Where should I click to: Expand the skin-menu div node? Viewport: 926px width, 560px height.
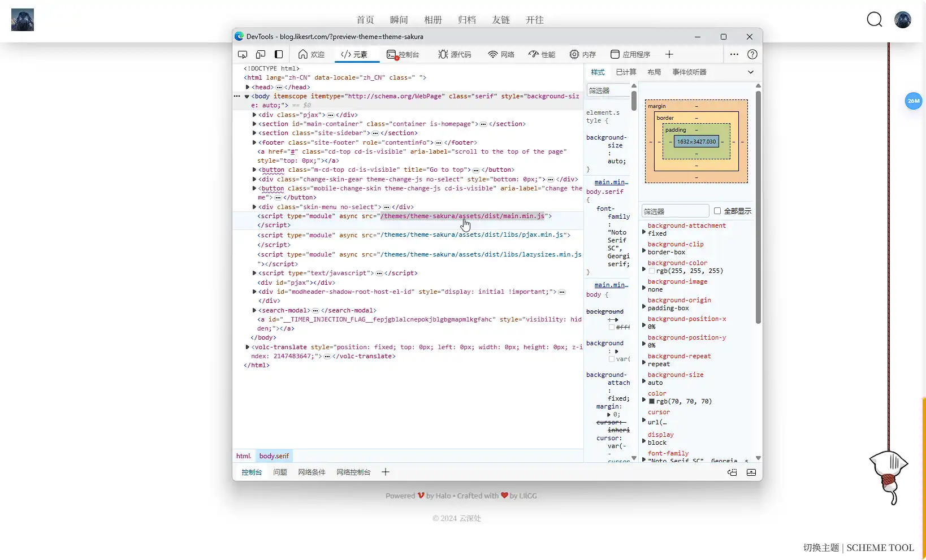pyautogui.click(x=254, y=207)
